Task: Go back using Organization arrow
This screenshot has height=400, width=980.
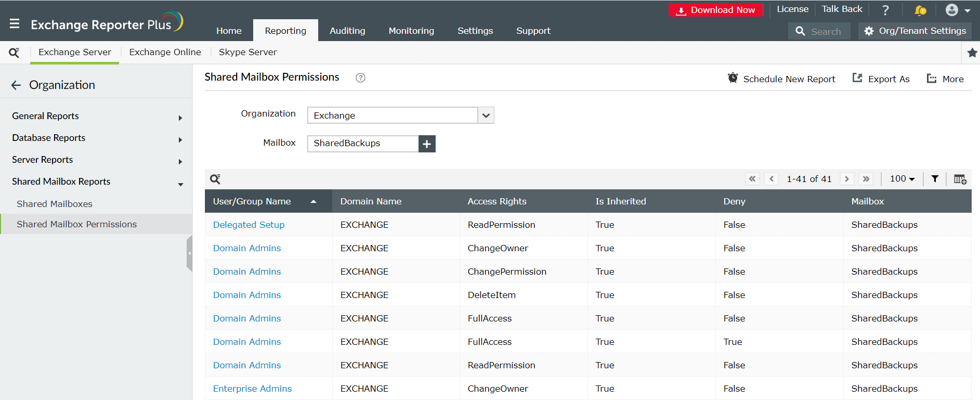Action: point(16,85)
